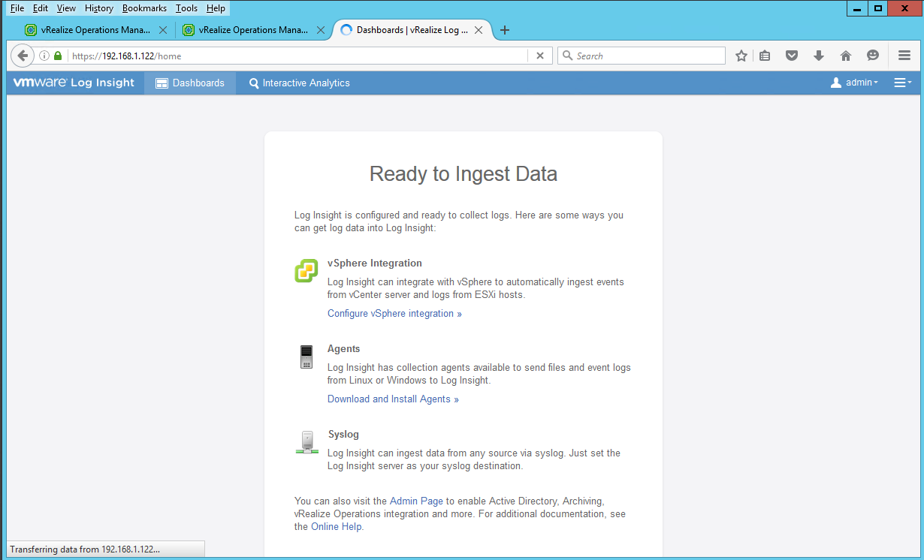Go to Firefox Home icon
Image resolution: width=924 pixels, height=560 pixels.
click(845, 56)
